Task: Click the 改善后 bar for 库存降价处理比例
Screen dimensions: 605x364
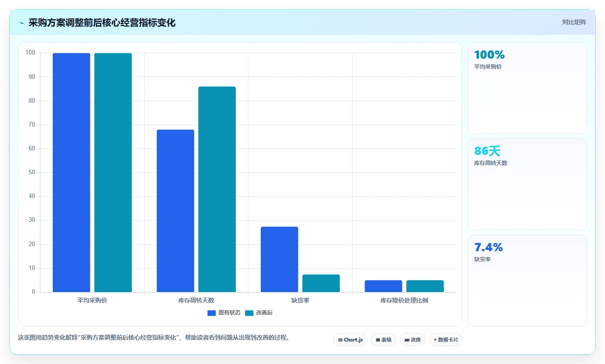Action: [x=425, y=286]
